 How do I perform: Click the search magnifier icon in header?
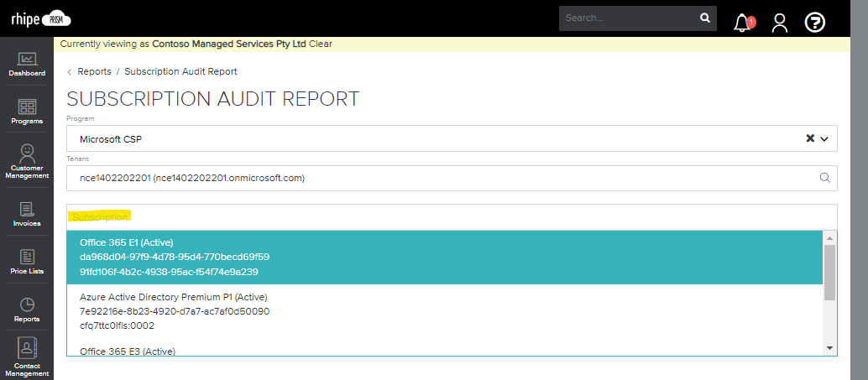pyautogui.click(x=704, y=18)
